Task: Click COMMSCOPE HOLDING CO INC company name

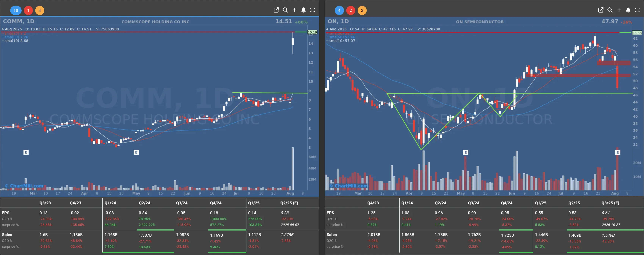Action: point(155,22)
